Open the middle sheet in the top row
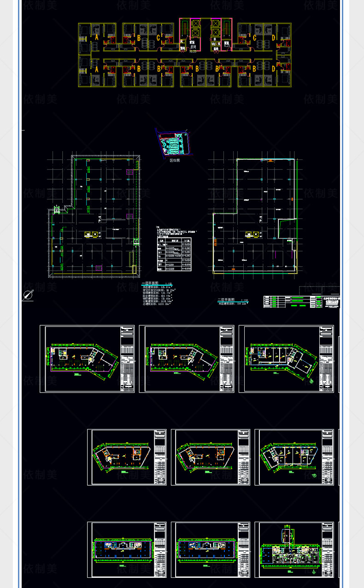The width and height of the screenshot is (364, 588). [187, 359]
